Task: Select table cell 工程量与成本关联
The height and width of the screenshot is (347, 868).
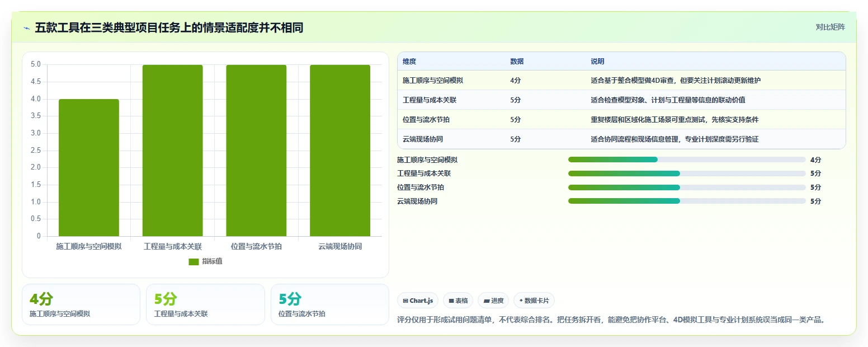Action: [430, 100]
